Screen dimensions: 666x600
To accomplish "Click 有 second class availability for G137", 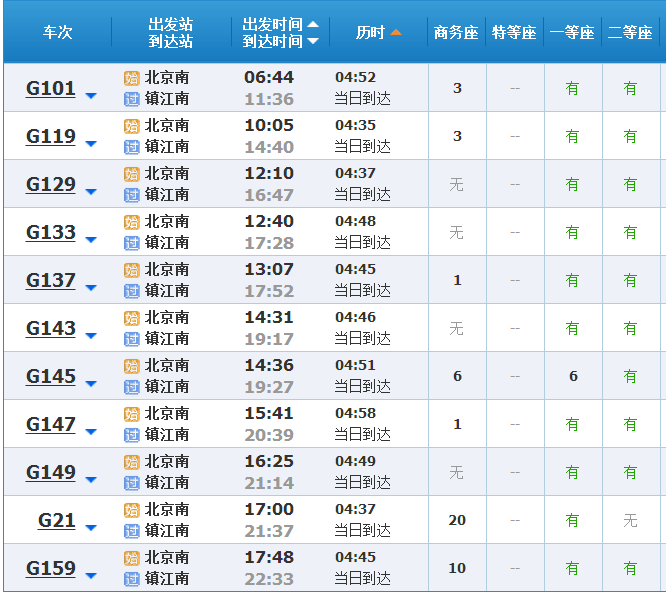I will (630, 280).
